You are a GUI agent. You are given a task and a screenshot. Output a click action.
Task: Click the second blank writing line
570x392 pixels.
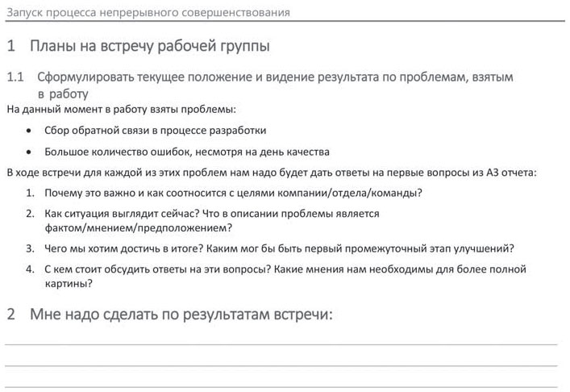pos(281,365)
